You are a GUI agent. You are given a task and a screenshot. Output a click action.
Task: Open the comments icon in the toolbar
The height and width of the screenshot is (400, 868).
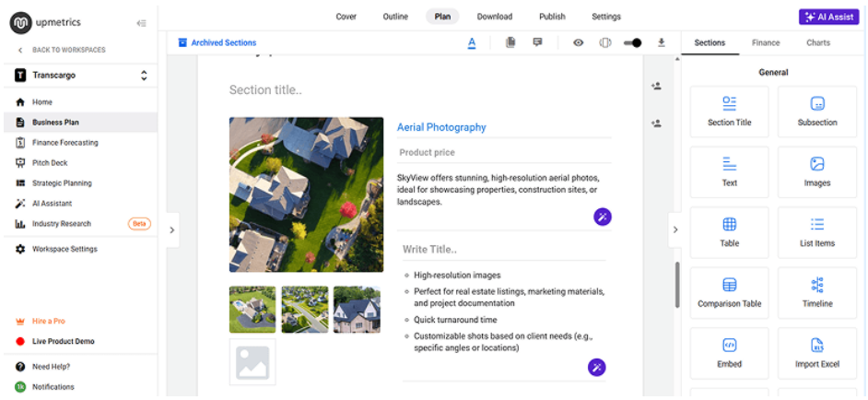(x=537, y=42)
